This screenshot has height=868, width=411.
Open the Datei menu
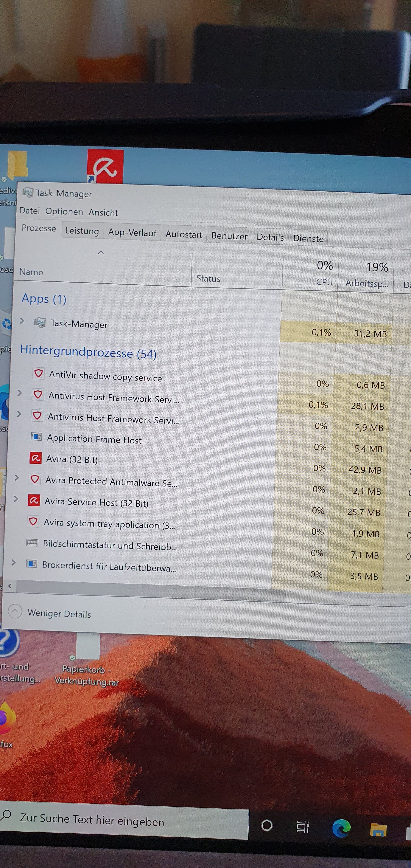coord(29,211)
